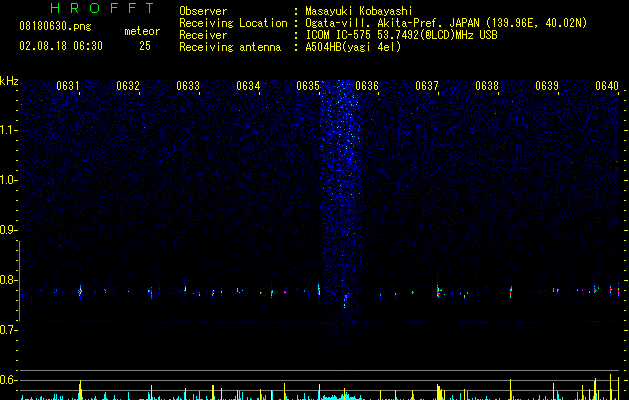This screenshot has width=629, height=400.
Task: Click the HROFFT title text
Action: coord(102,8)
